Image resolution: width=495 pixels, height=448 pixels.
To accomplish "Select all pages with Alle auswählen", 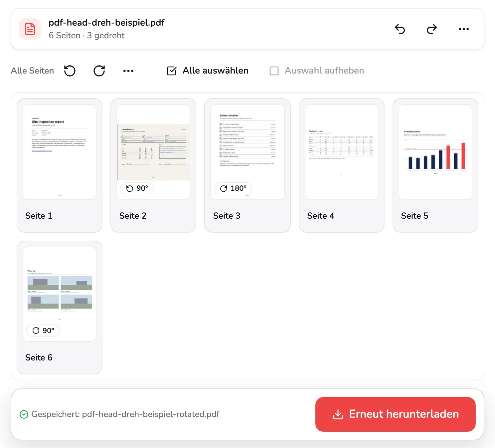I will point(208,71).
